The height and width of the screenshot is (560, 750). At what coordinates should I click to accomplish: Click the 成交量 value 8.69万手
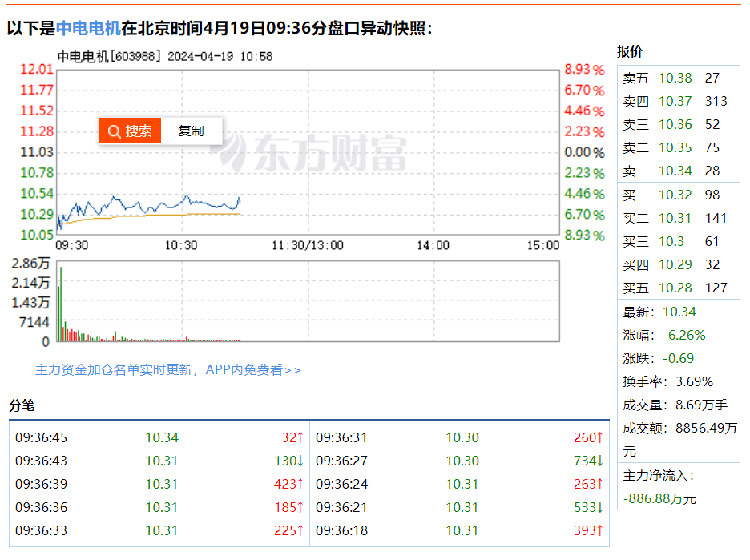pos(702,405)
